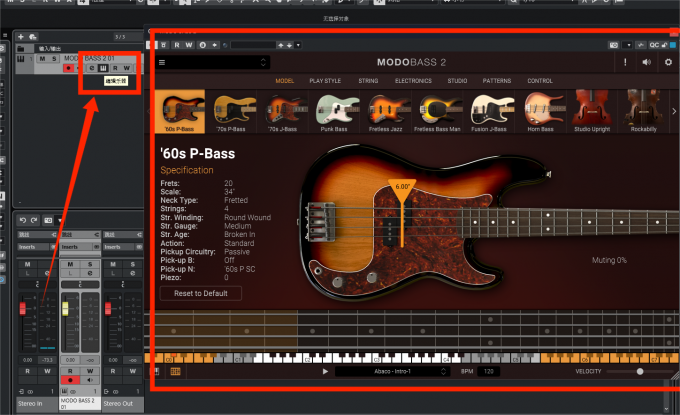
Task: Select the Studio Upright bass model
Action: (592, 111)
